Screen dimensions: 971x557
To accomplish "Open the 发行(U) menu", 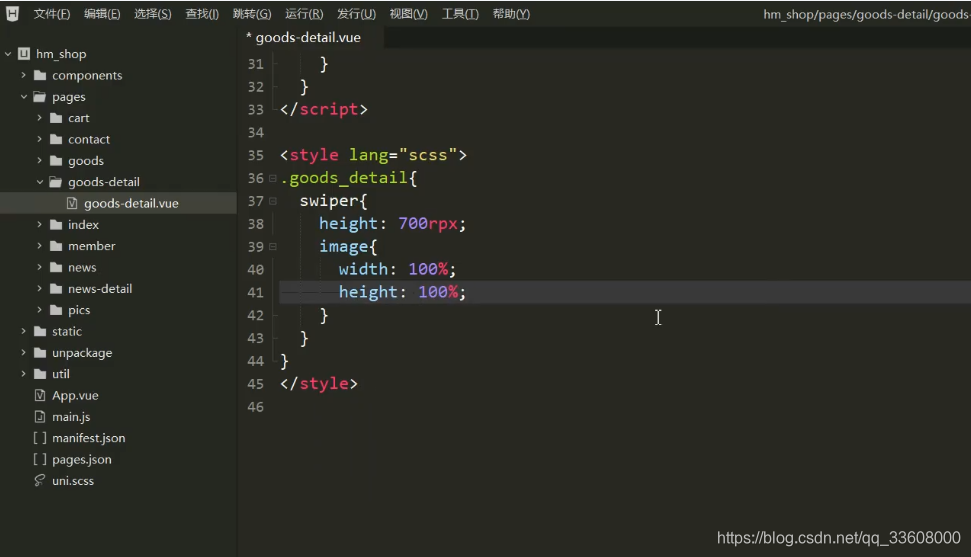I will (x=356, y=14).
